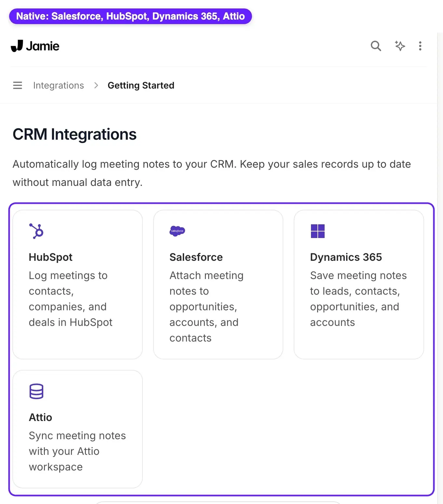Viewport: 443px width, 504px height.
Task: Open the AI sparkle assistant icon
Action: point(400,46)
